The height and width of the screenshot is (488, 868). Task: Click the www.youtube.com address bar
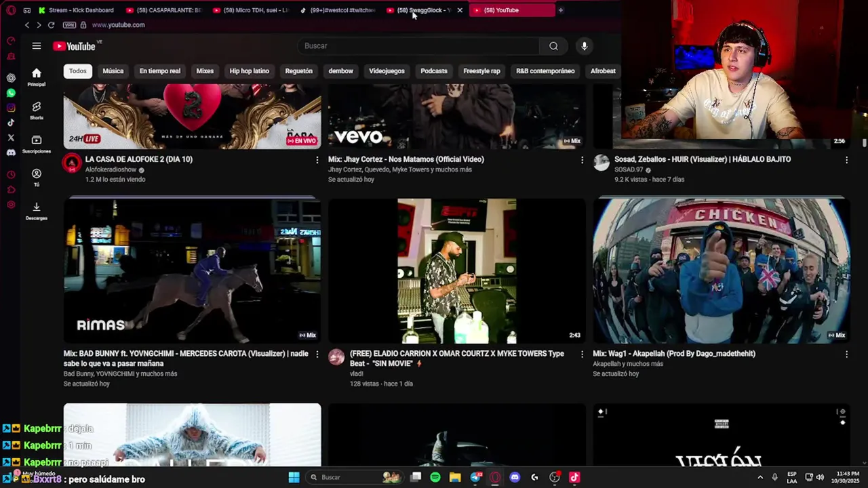[x=118, y=25]
